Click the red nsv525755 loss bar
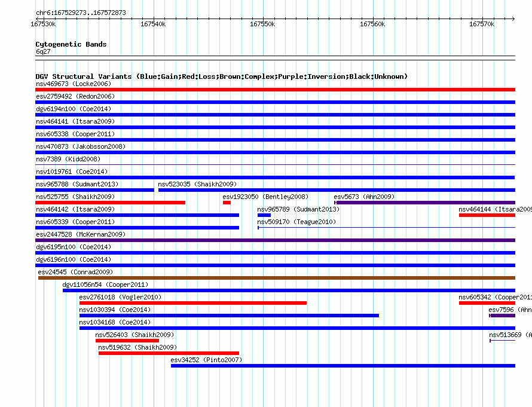 tap(110, 203)
